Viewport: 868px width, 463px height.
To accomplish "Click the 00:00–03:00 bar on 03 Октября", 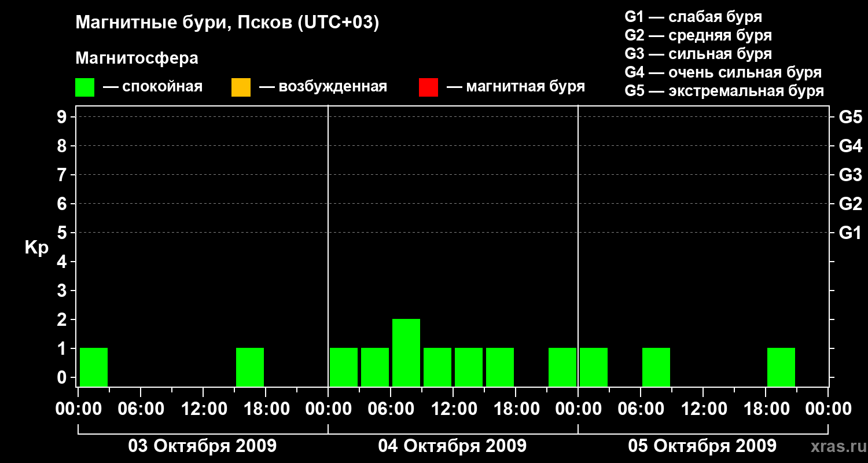I will pyautogui.click(x=94, y=367).
